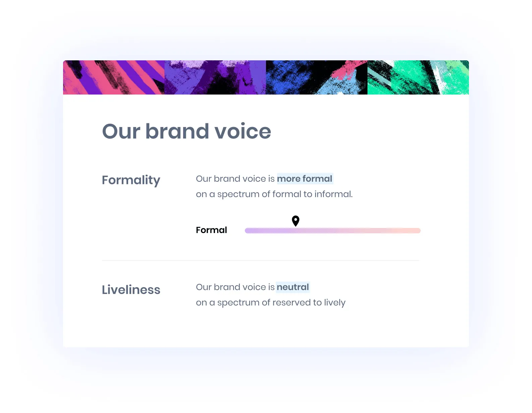Click the Formal to informal gradient slider
This screenshot has width=532, height=413.
pyautogui.click(x=333, y=231)
